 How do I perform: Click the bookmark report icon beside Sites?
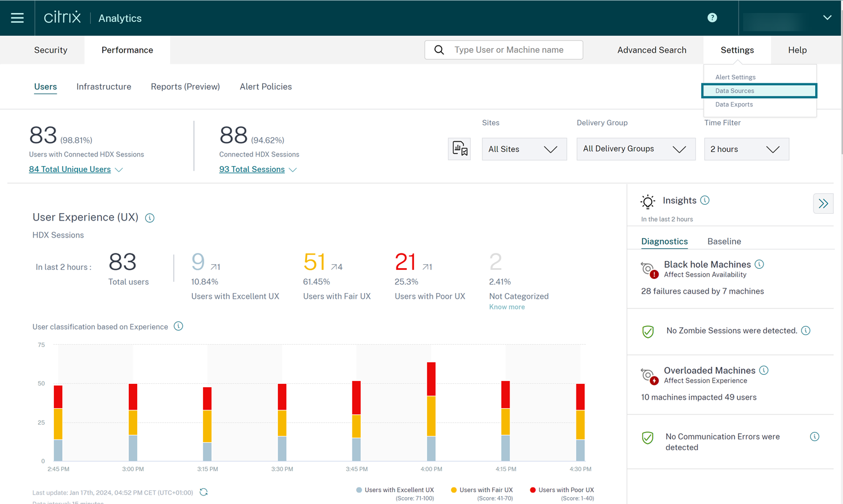coord(459,149)
